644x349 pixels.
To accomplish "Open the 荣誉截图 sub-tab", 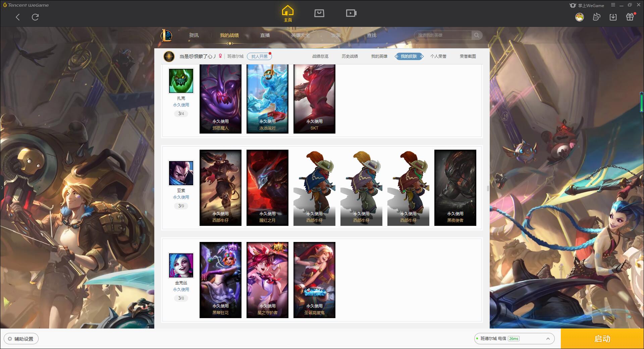I will click(x=468, y=56).
